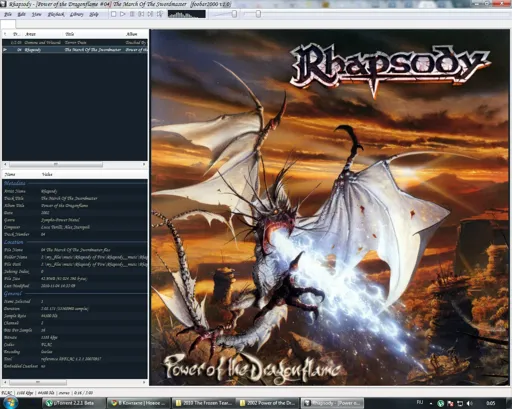Click the network tray icon
Image resolution: width=512 pixels, height=409 pixels.
tap(460, 403)
